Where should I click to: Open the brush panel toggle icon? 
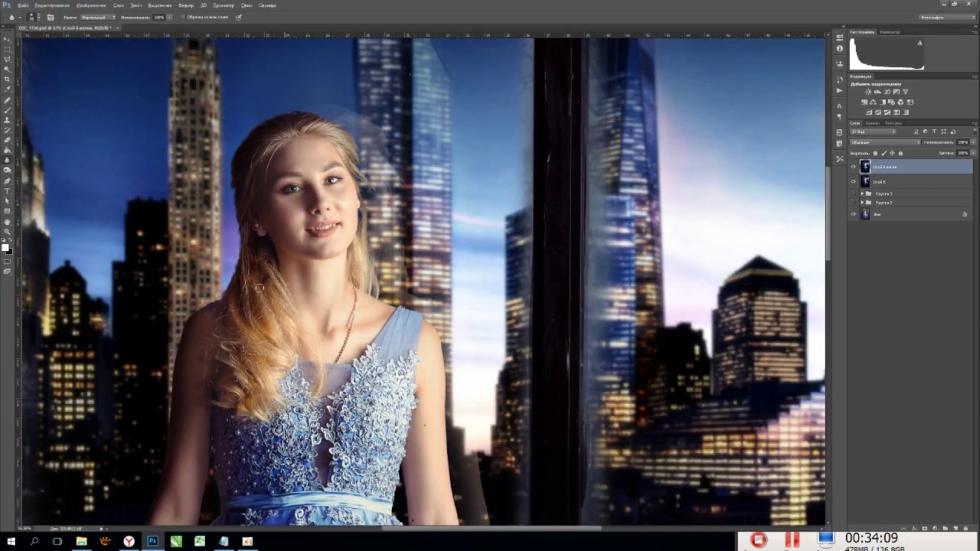click(51, 17)
